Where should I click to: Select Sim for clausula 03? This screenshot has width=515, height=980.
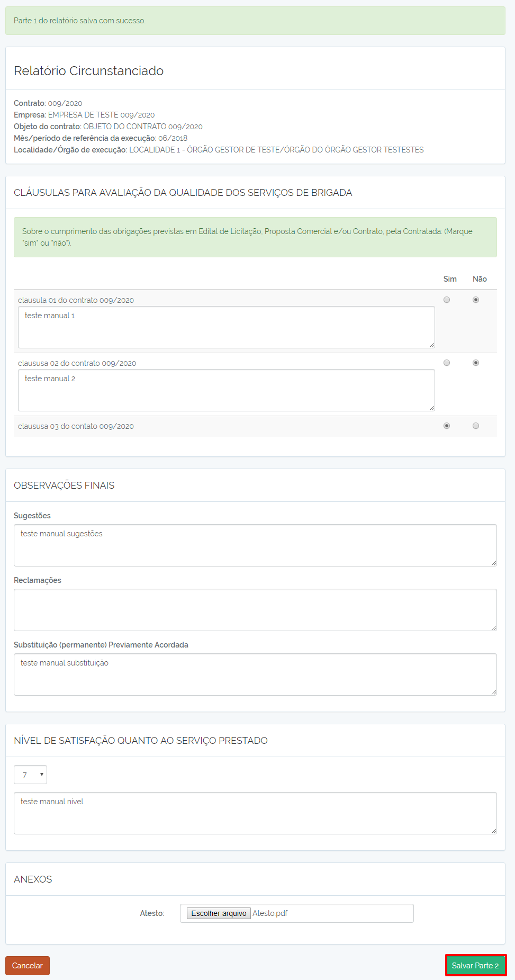point(447,426)
